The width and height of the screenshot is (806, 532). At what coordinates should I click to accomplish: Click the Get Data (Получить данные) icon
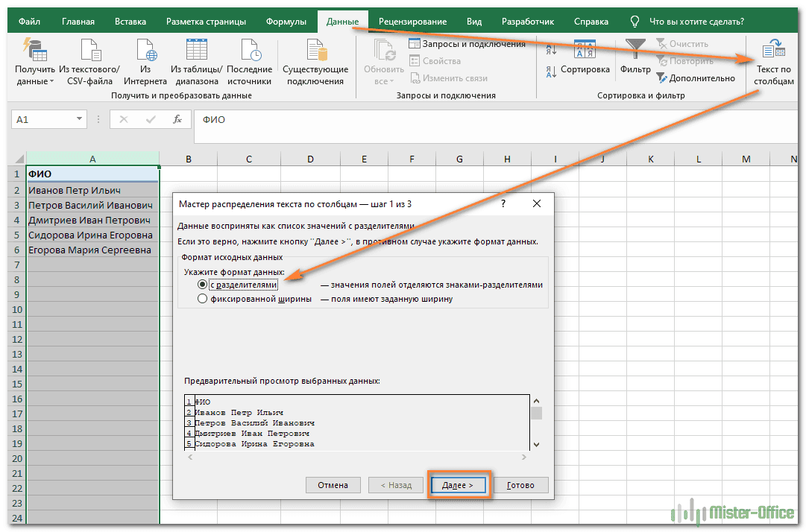click(35, 49)
